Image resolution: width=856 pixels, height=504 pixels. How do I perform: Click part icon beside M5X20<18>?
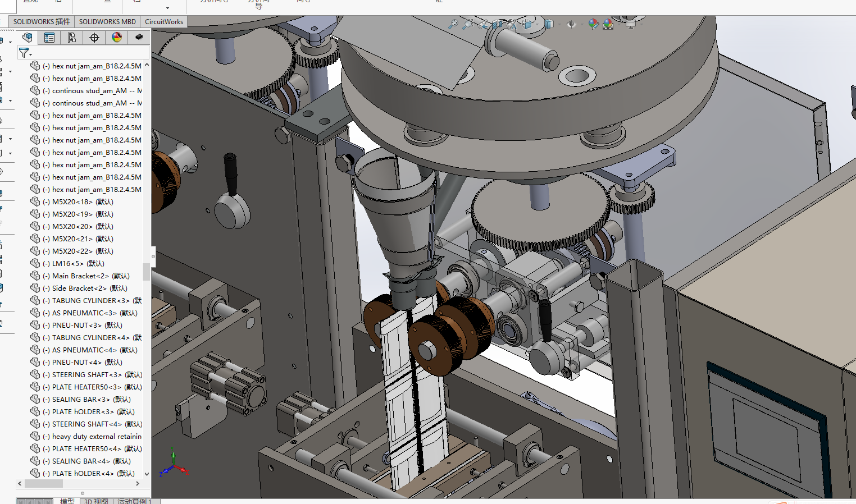tap(35, 201)
